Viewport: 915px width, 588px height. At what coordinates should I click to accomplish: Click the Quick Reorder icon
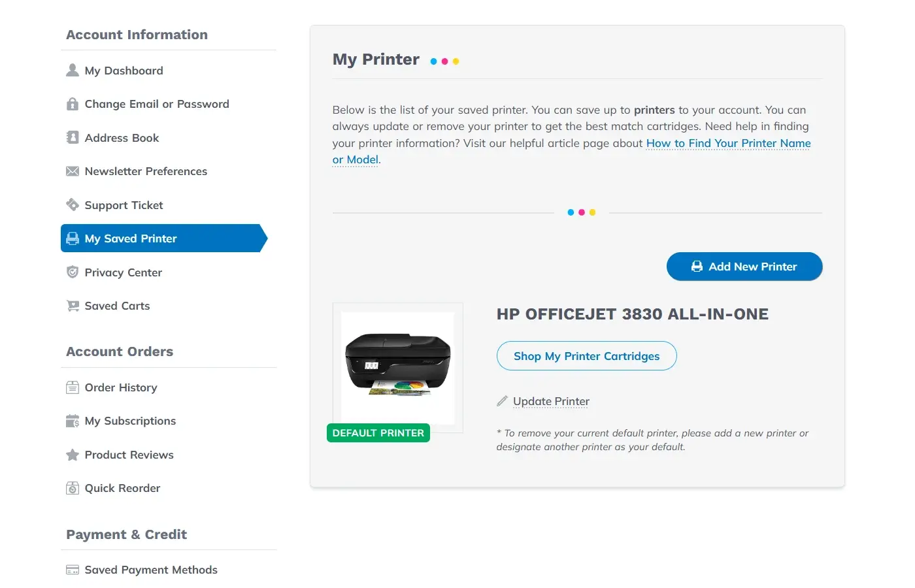(73, 488)
